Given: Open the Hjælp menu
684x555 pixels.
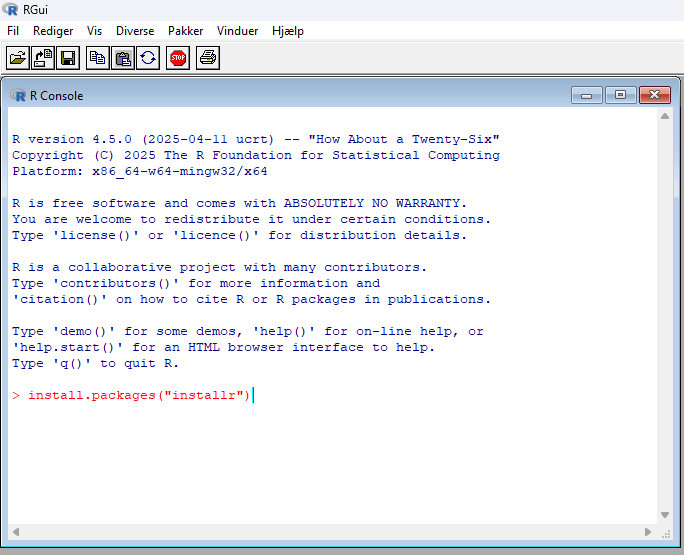Looking at the screenshot, I should (288, 31).
